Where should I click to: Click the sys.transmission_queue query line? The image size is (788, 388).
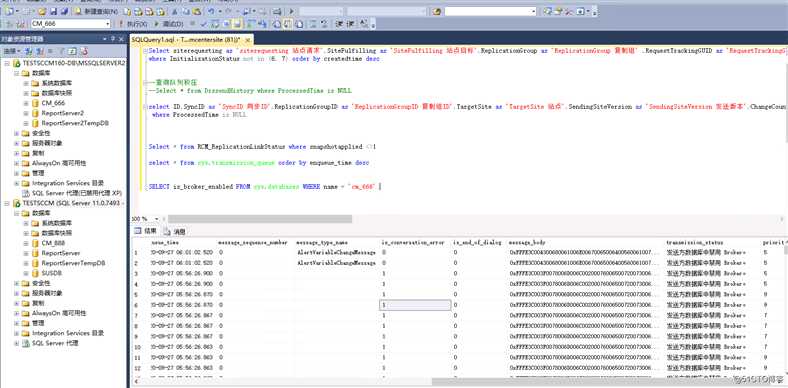(x=259, y=163)
